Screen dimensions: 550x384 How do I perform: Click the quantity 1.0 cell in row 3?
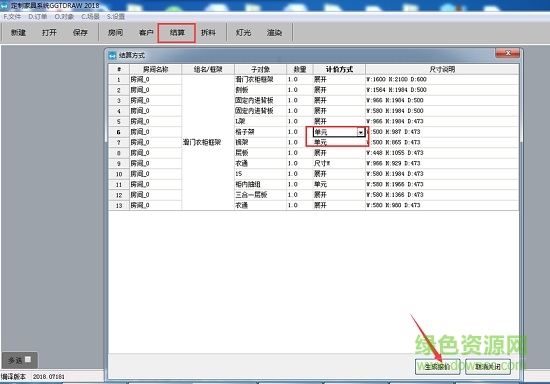click(300, 101)
